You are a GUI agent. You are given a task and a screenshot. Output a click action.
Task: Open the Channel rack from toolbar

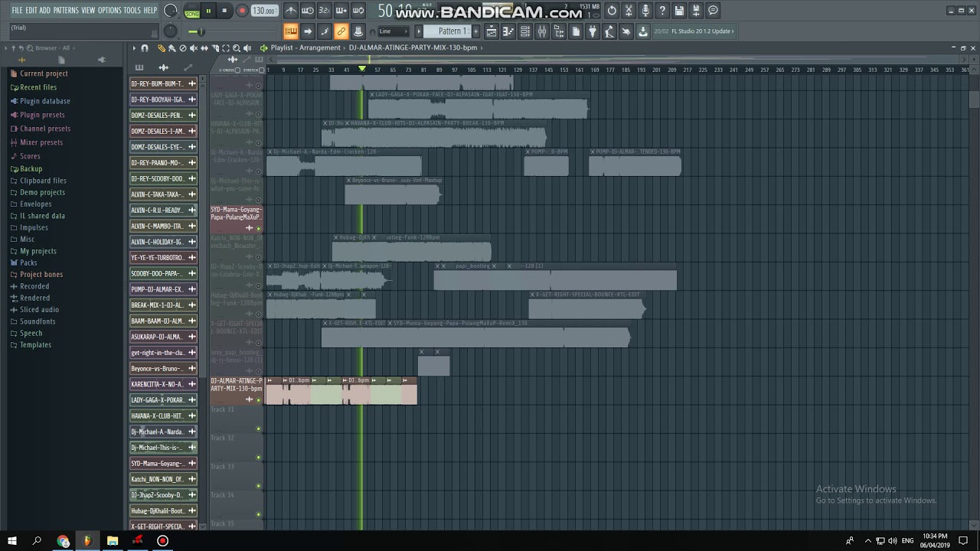point(525,31)
